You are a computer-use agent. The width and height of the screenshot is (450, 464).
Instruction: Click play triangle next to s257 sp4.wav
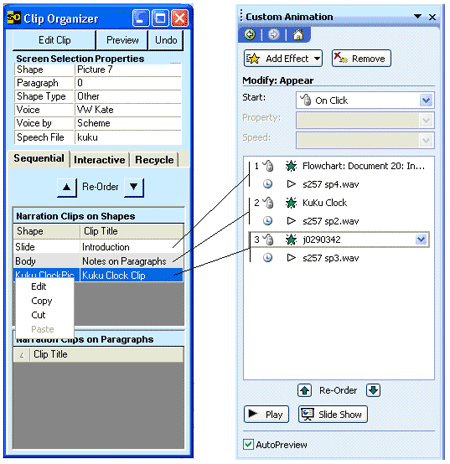[291, 184]
